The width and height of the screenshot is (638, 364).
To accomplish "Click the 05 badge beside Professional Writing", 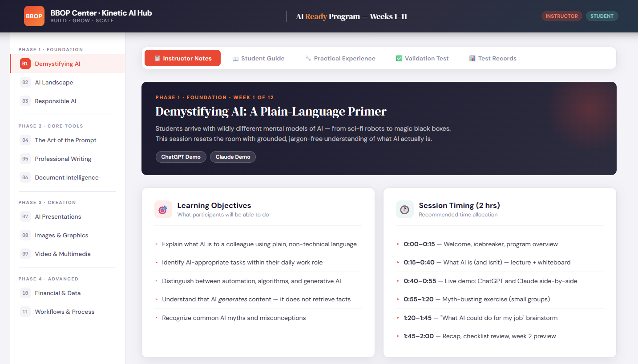I will [x=25, y=159].
